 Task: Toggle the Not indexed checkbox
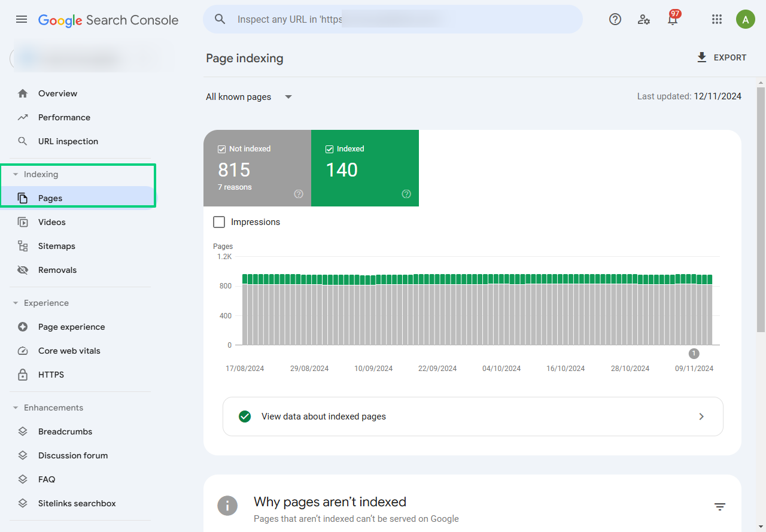pyautogui.click(x=221, y=149)
